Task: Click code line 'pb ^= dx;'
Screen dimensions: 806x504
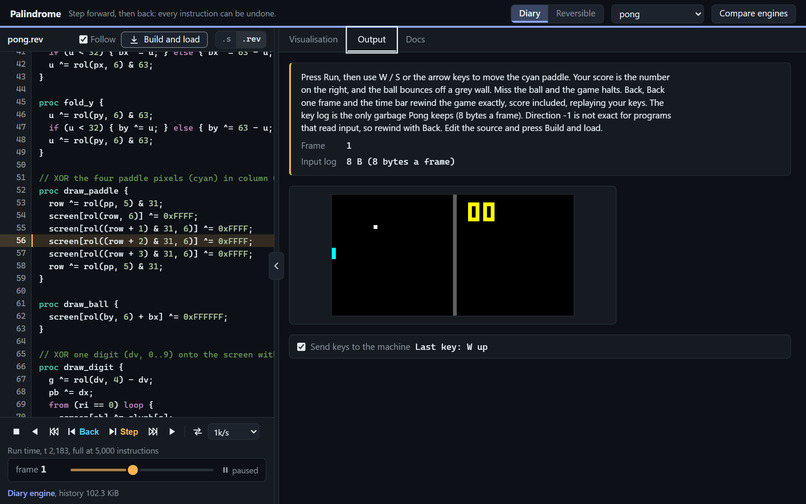Action: tap(71, 392)
